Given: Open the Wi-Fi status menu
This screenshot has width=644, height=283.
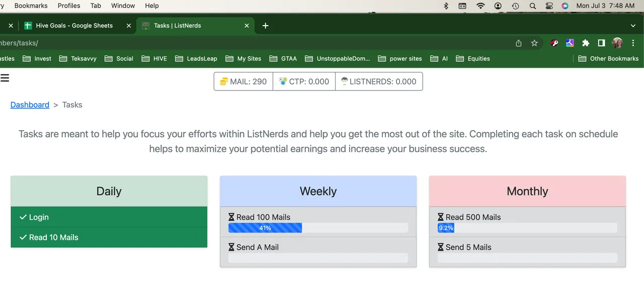Looking at the screenshot, I should 480,6.
